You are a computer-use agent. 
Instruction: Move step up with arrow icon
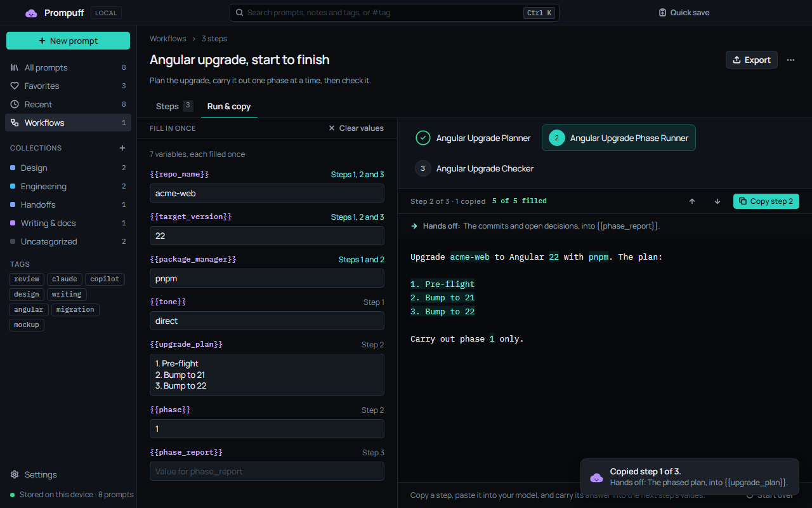(x=692, y=201)
